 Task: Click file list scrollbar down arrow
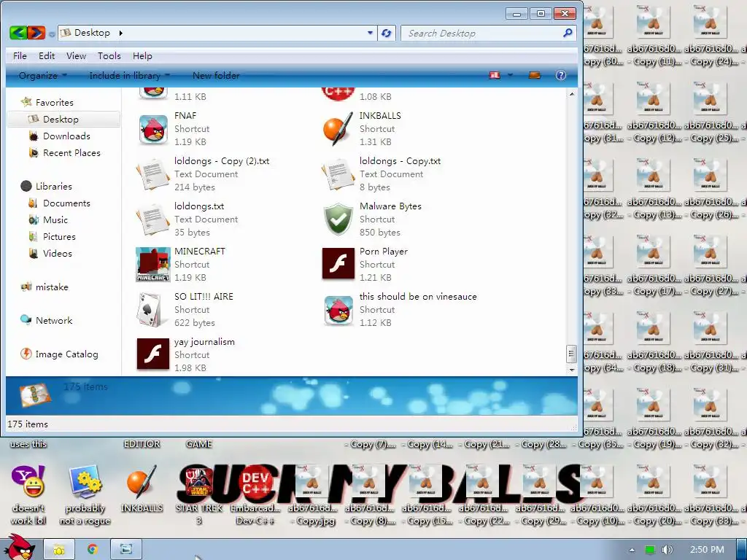tap(572, 370)
